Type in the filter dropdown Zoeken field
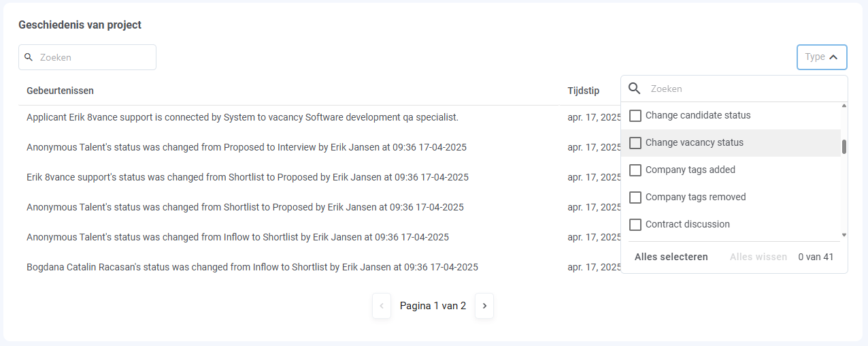This screenshot has width=868, height=346. [741, 89]
